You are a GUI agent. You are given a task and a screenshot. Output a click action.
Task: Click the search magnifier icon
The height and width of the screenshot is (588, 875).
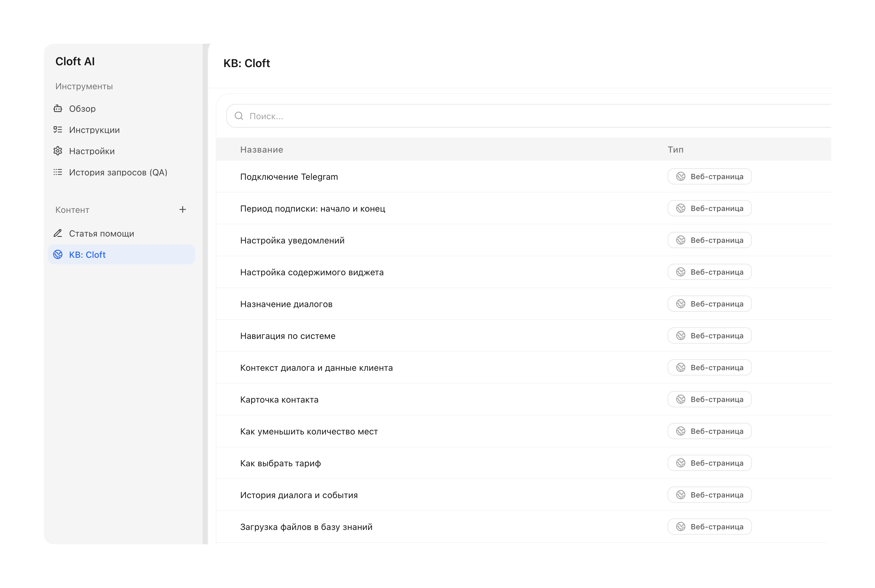click(239, 116)
